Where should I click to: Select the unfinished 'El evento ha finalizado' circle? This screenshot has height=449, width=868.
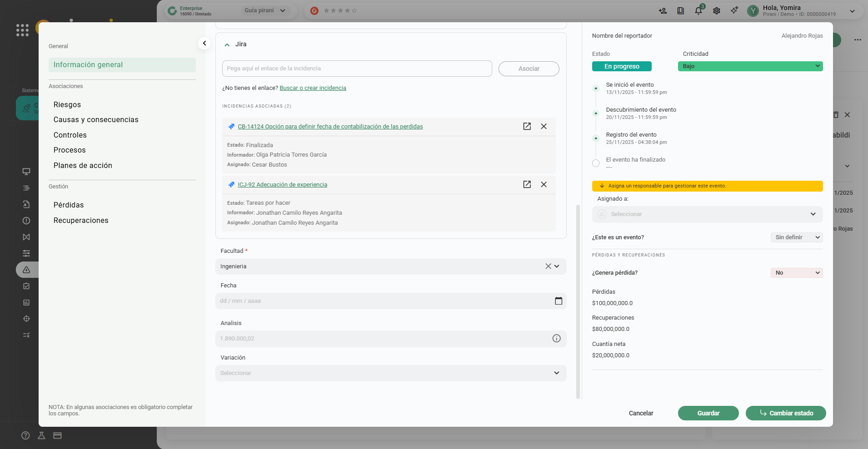pyautogui.click(x=596, y=163)
